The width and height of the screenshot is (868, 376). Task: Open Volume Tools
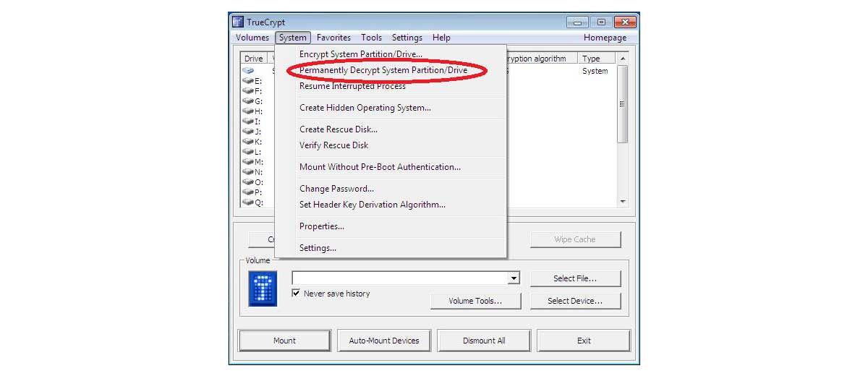tap(475, 301)
